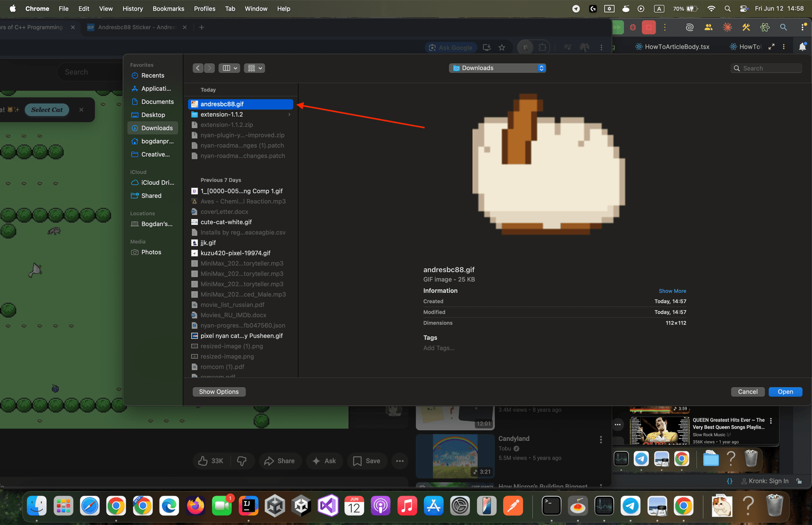Click the Select Cat button
This screenshot has width=812, height=525.
click(x=47, y=110)
